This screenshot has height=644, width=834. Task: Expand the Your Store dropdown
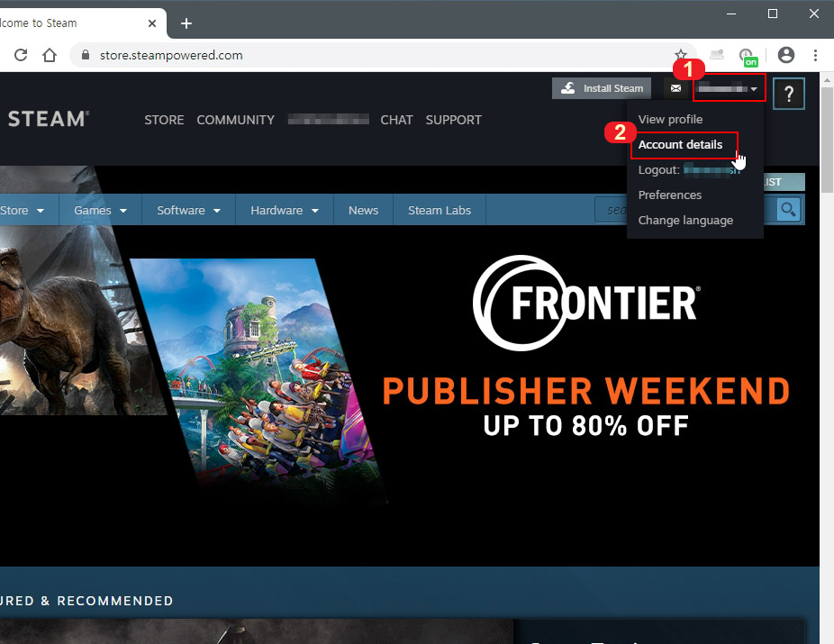pos(22,210)
